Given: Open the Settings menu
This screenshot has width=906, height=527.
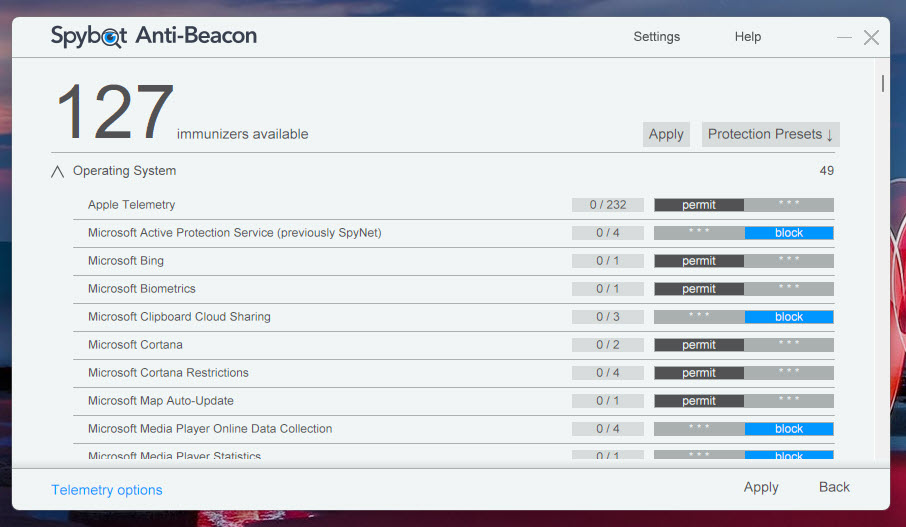Looking at the screenshot, I should click(x=656, y=36).
